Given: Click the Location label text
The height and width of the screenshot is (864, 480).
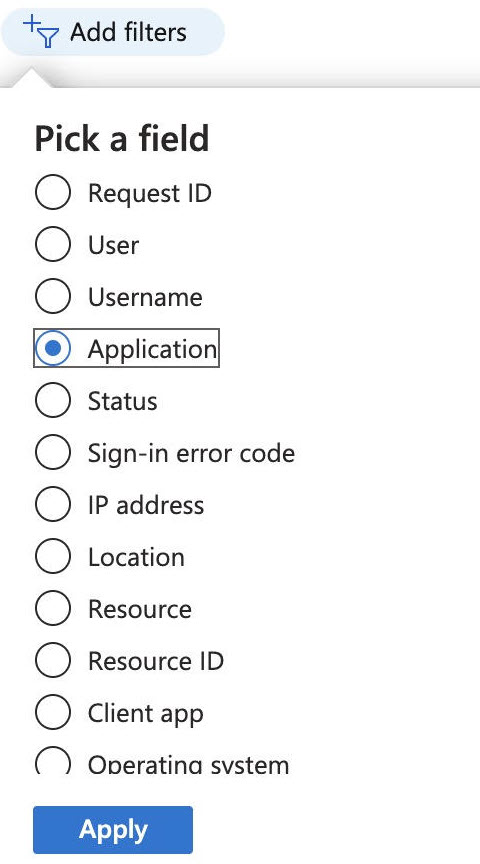Looking at the screenshot, I should click(136, 557).
